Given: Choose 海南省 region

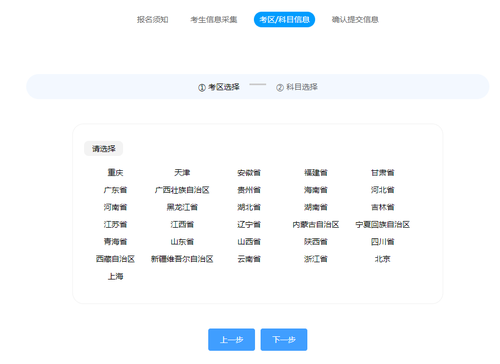Looking at the screenshot, I should coord(316,190).
